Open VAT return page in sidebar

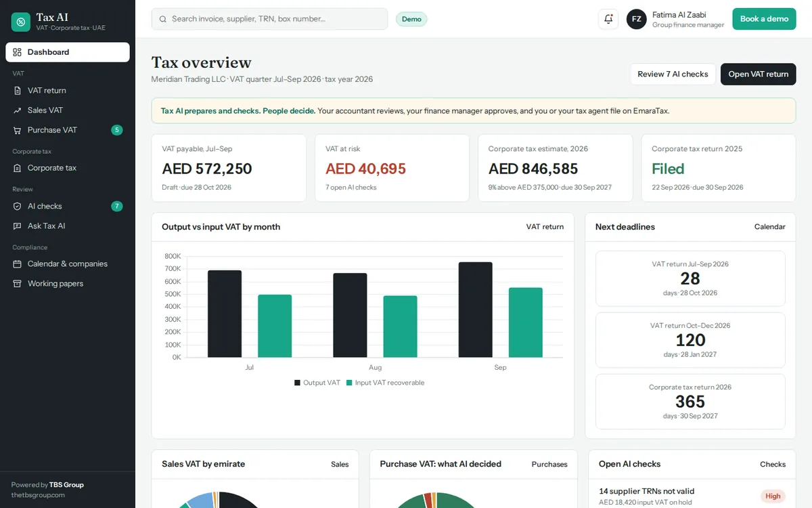pyautogui.click(x=68, y=90)
